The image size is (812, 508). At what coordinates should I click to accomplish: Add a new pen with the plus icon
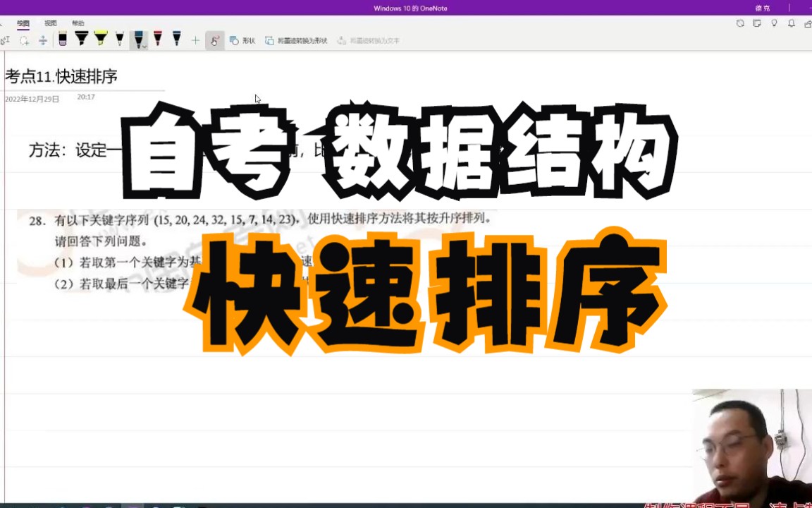195,40
